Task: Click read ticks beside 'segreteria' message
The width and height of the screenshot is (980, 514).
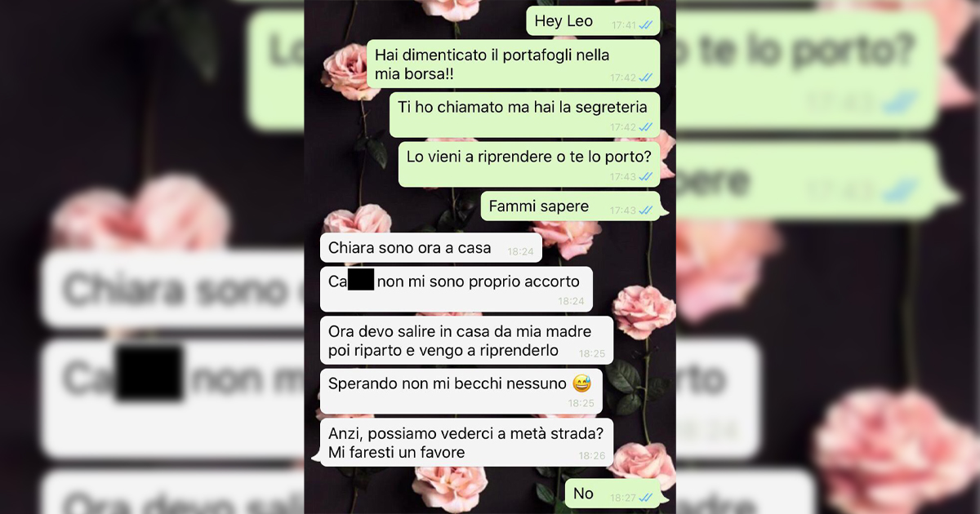Action: pyautogui.click(x=646, y=127)
